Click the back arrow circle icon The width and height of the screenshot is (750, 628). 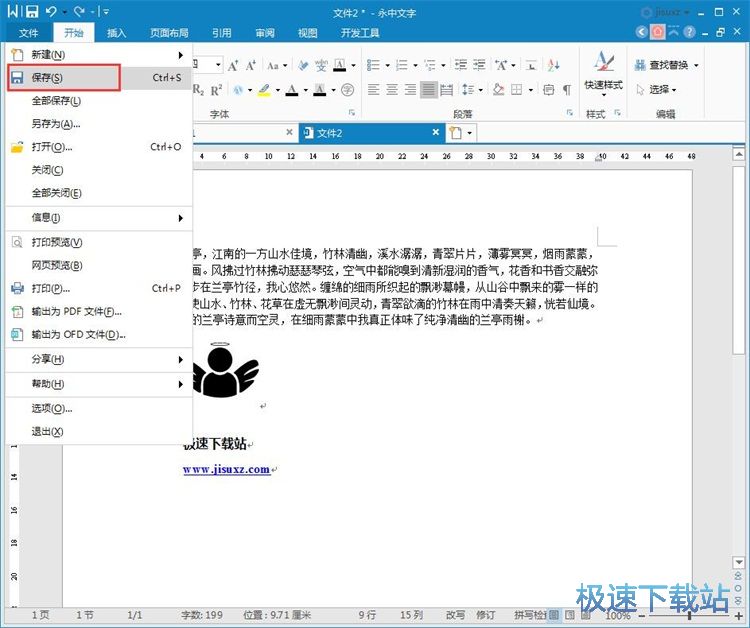642,32
